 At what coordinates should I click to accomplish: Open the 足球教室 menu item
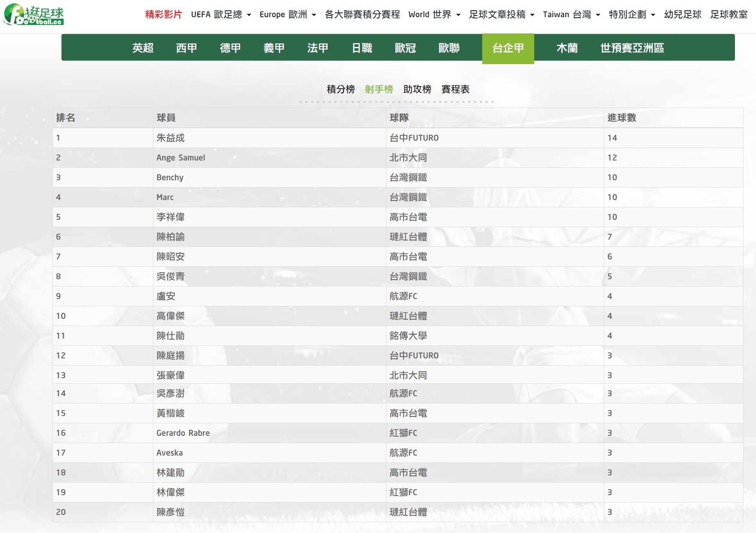coord(728,15)
